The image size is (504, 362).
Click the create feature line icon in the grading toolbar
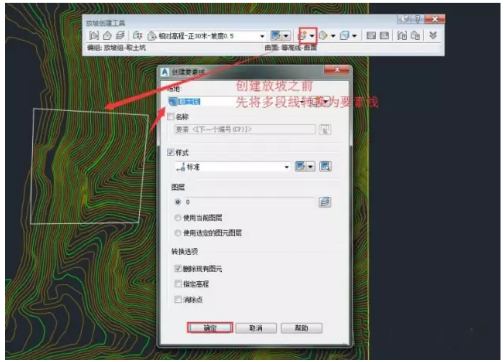tap(303, 35)
